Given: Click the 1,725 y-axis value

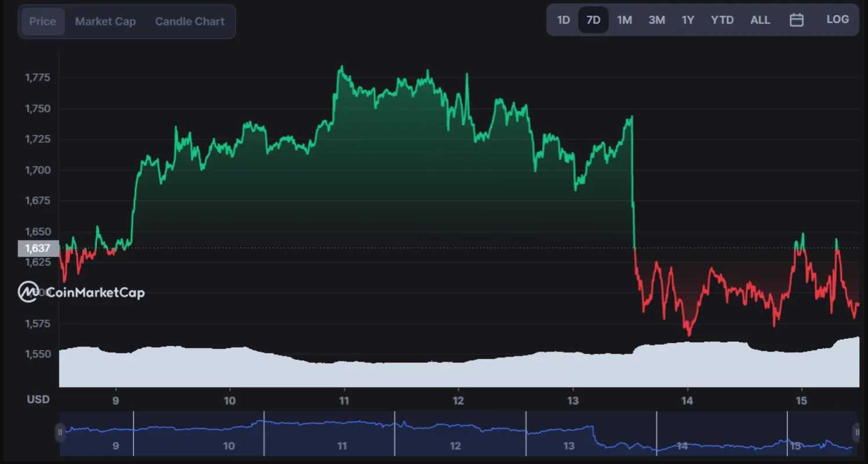Looking at the screenshot, I should (37, 140).
